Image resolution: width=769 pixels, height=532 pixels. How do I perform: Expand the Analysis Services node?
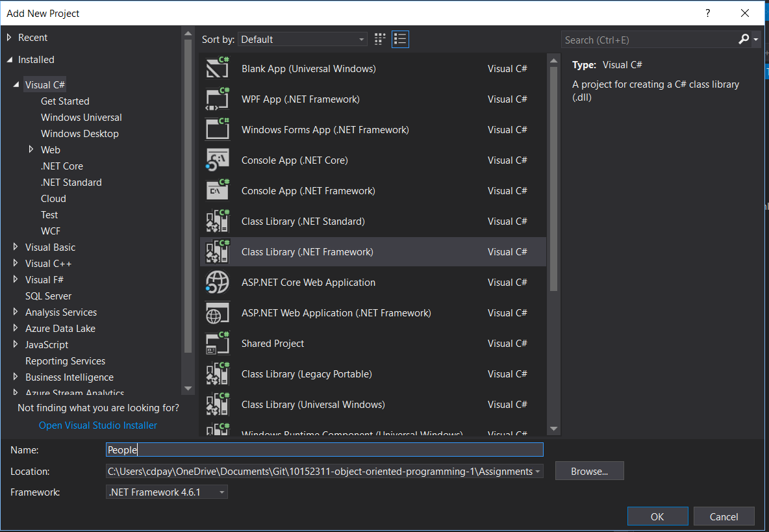16,311
